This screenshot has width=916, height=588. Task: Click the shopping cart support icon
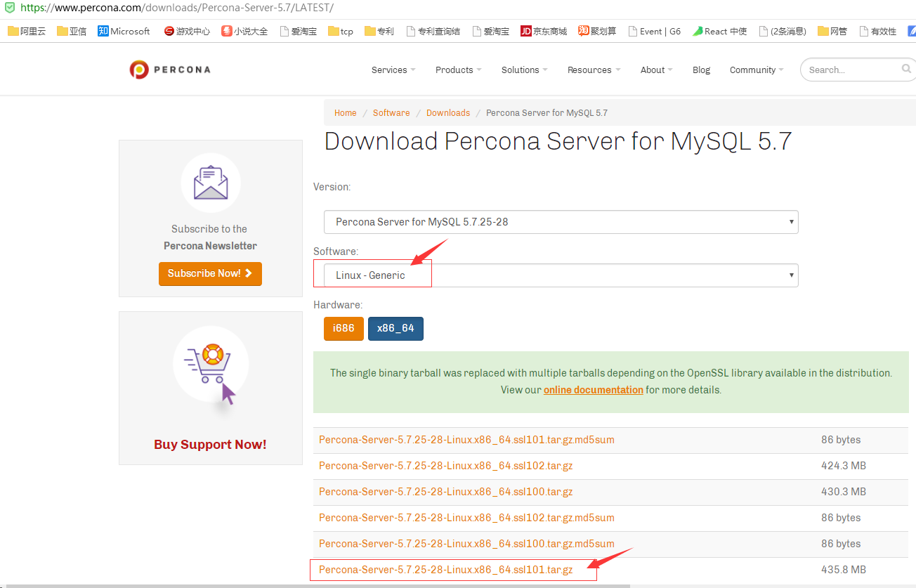tap(211, 364)
